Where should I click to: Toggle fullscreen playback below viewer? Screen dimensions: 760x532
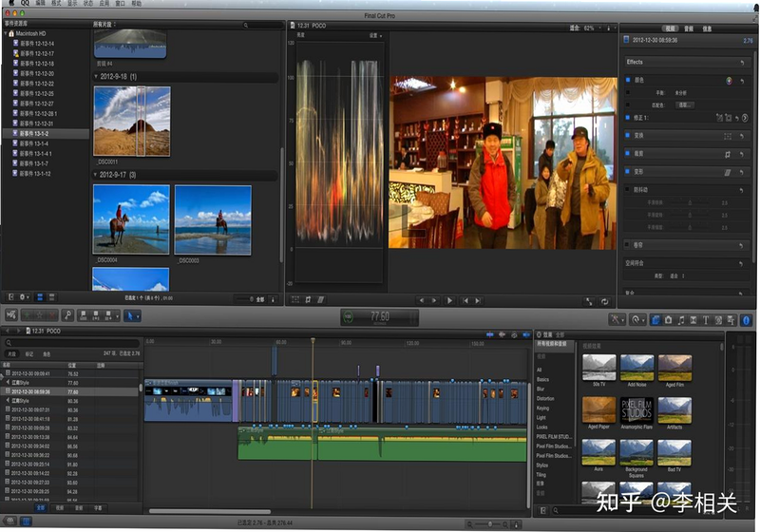coord(589,301)
